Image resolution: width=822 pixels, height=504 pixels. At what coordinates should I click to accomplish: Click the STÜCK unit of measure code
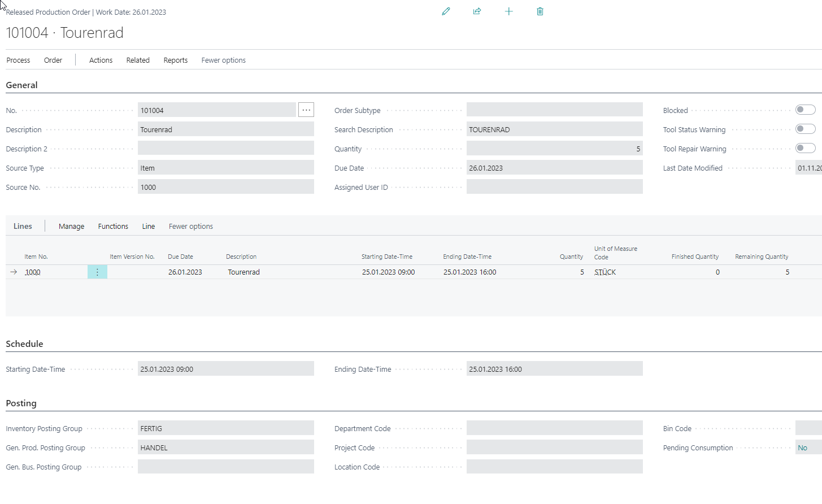[605, 272]
